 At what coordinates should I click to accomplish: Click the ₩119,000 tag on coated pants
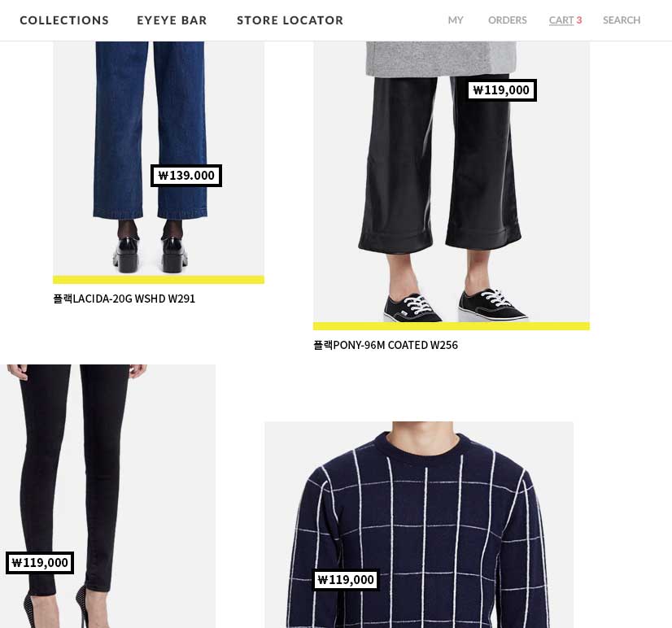pyautogui.click(x=501, y=90)
